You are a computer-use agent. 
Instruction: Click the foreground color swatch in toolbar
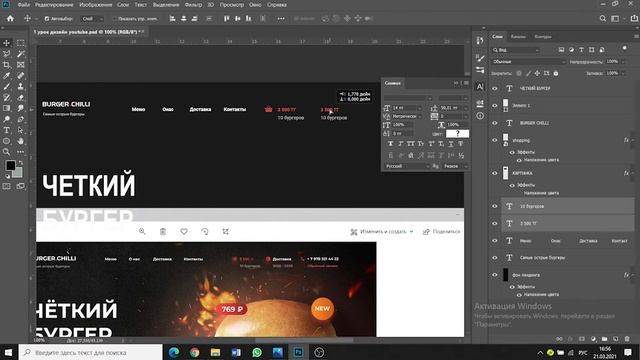coord(11,165)
